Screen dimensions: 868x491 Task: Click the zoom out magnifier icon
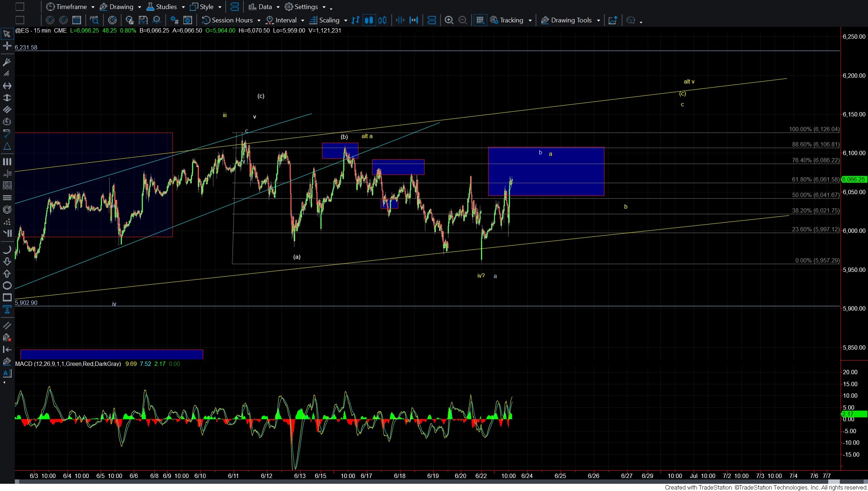tap(462, 20)
